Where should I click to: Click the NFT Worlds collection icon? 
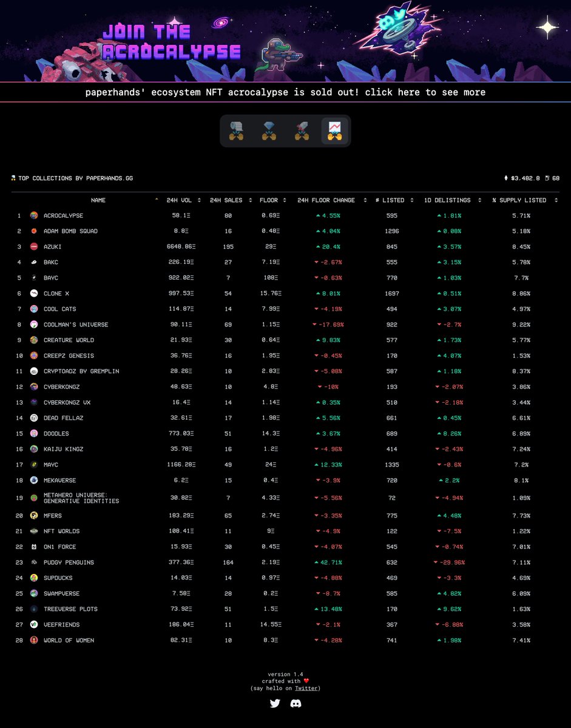point(34,531)
